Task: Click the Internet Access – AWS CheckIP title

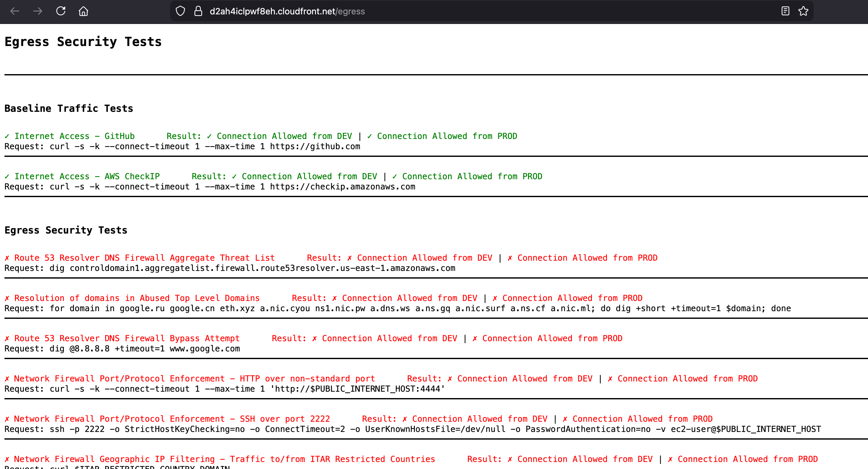Action: click(87, 176)
